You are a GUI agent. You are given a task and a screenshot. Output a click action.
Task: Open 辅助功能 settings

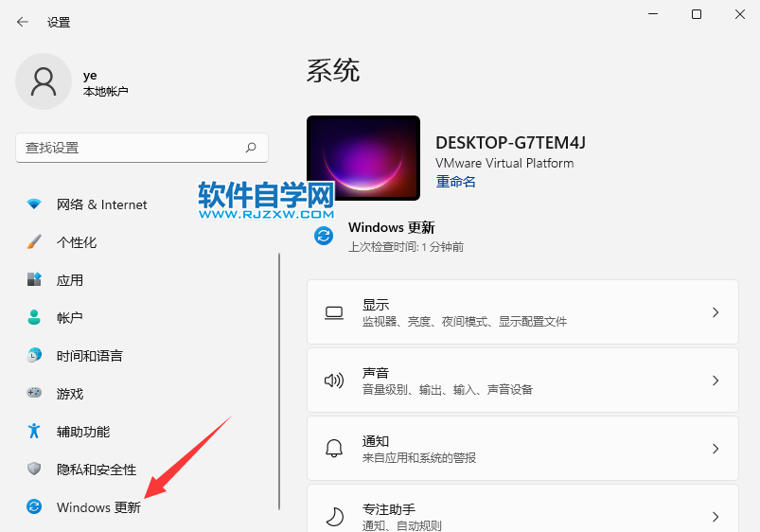point(83,432)
